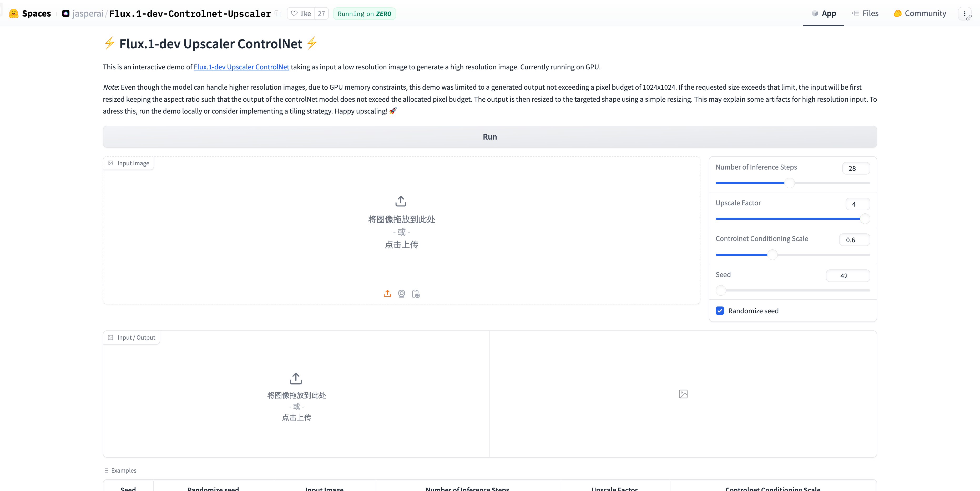Screen dimensions: 980x491
Task: Click the Input / Output drop area text
Action: (x=296, y=406)
